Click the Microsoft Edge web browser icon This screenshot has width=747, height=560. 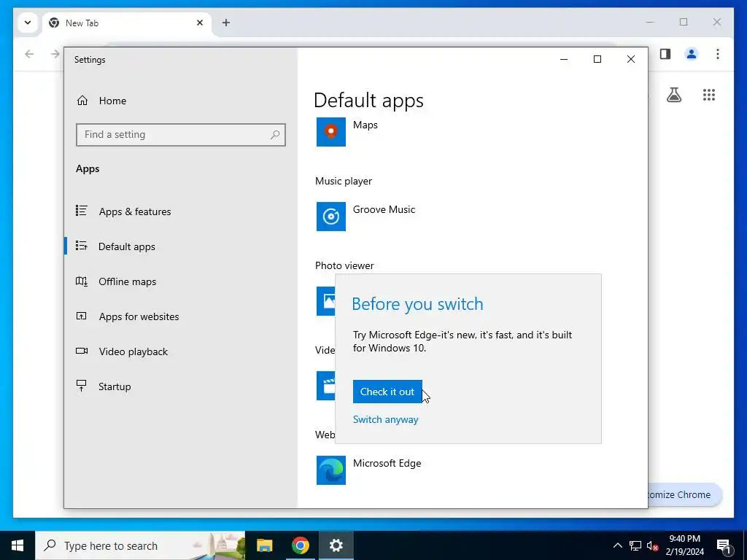pyautogui.click(x=331, y=470)
